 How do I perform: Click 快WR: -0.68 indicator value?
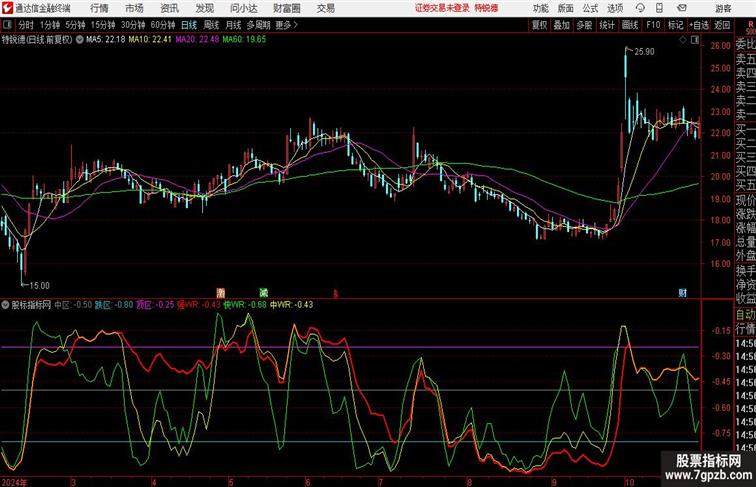(245, 305)
